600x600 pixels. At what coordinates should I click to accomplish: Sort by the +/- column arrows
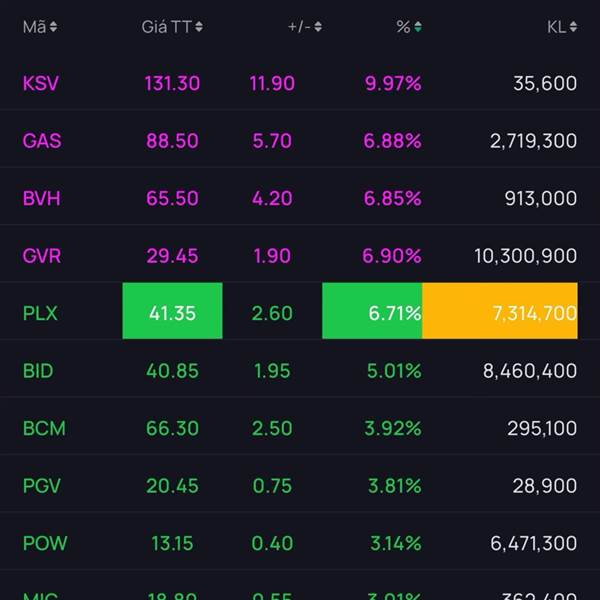(x=318, y=27)
